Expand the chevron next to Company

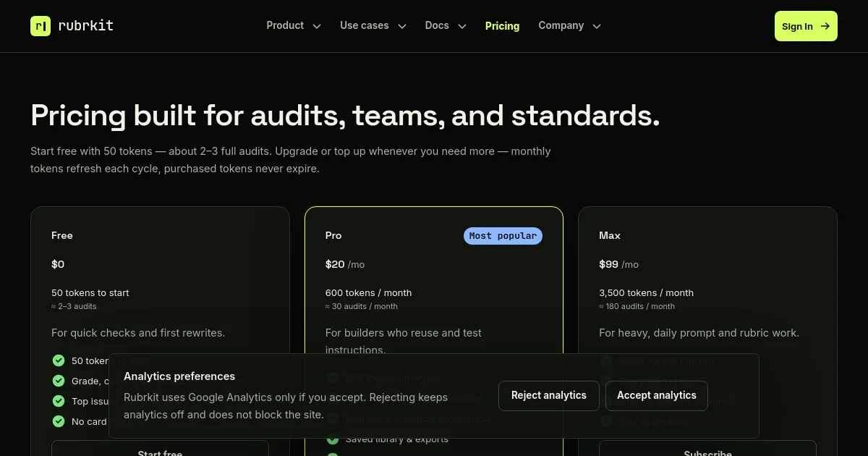(x=597, y=26)
